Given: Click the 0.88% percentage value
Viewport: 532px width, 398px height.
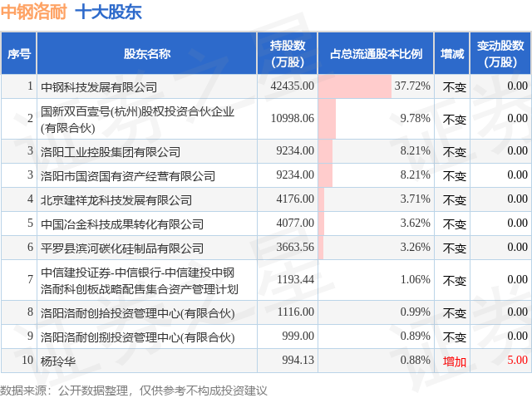Looking at the screenshot, I should [416, 360].
